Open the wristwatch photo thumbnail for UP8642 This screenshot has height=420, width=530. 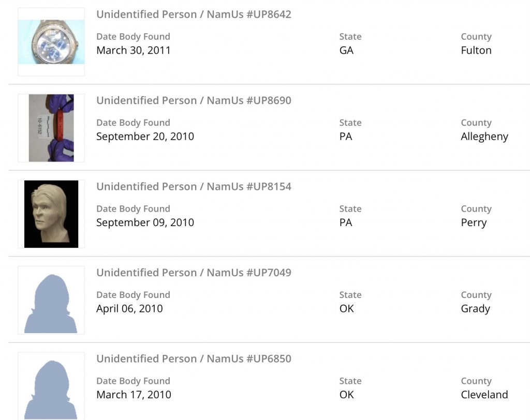pos(51,42)
